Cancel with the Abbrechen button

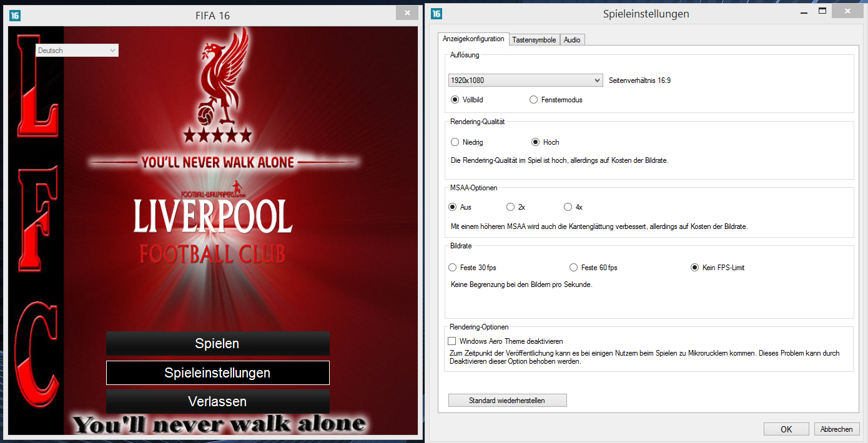click(x=837, y=429)
